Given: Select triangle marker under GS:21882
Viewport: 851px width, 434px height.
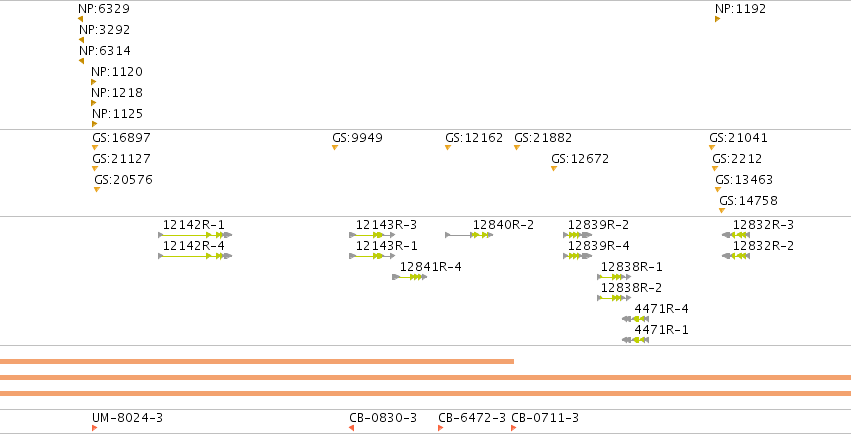Looking at the screenshot, I should point(517,148).
